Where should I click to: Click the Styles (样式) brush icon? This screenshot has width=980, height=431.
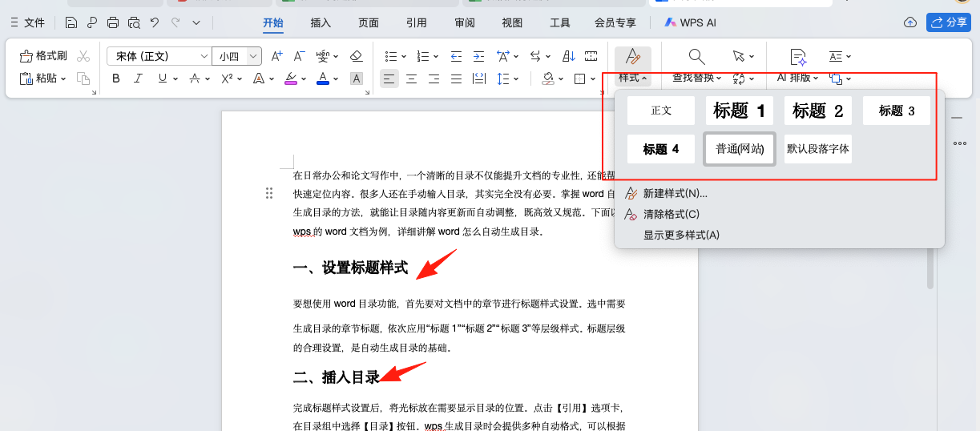[x=633, y=56]
